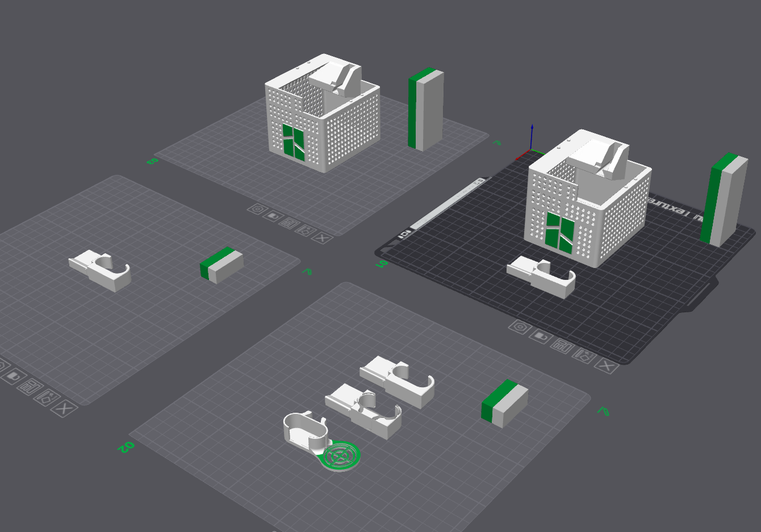The width and height of the screenshot is (761, 532).
Task: Auto-orient icon on leftmost single-clip plate
Action: [x=47, y=397]
